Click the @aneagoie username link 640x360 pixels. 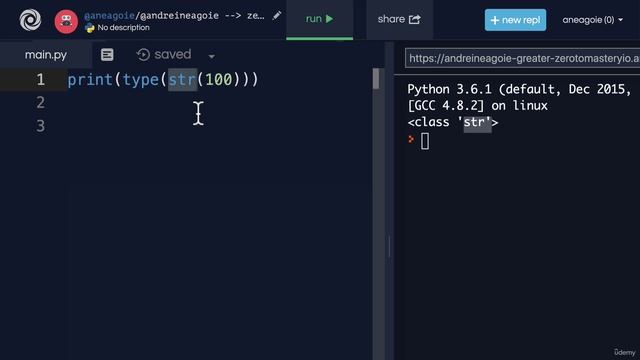(109, 16)
